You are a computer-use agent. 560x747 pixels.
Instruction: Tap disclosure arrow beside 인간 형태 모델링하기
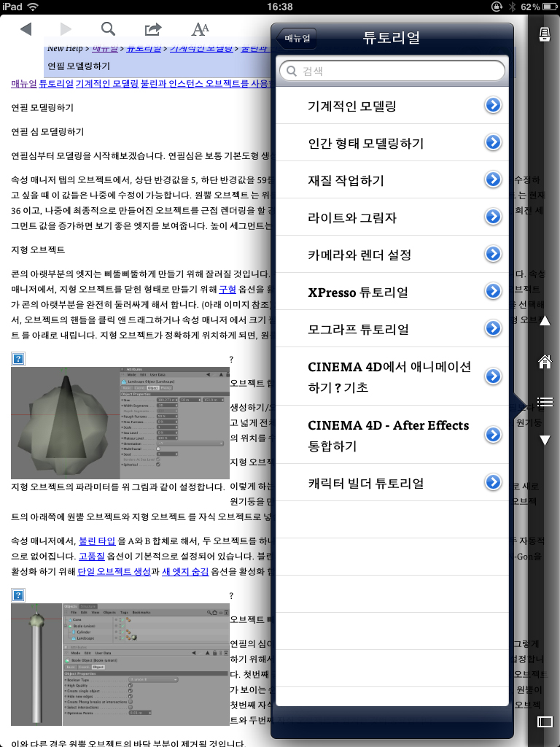click(493, 142)
